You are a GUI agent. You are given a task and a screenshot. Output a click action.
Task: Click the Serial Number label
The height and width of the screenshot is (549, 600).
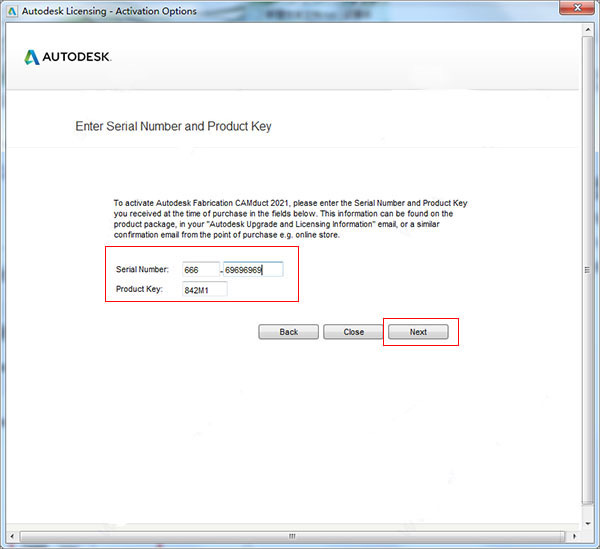142,269
